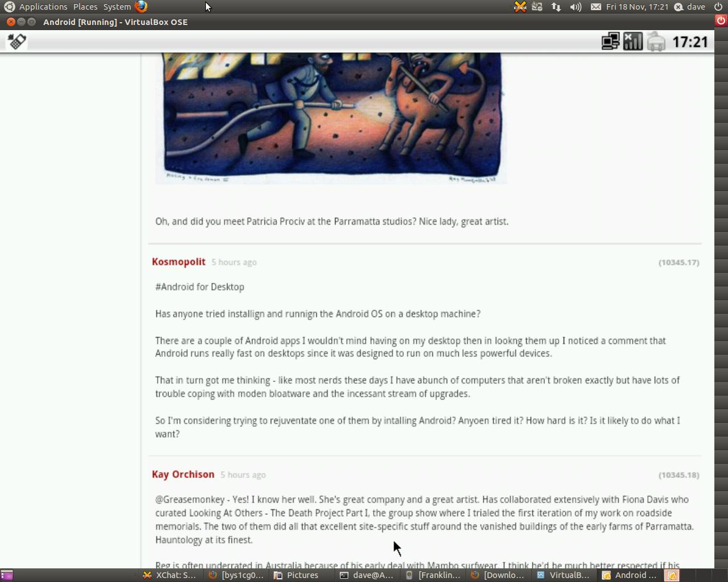Open the session power menu icon
Screen dimensions: 728x582
tap(718, 7)
